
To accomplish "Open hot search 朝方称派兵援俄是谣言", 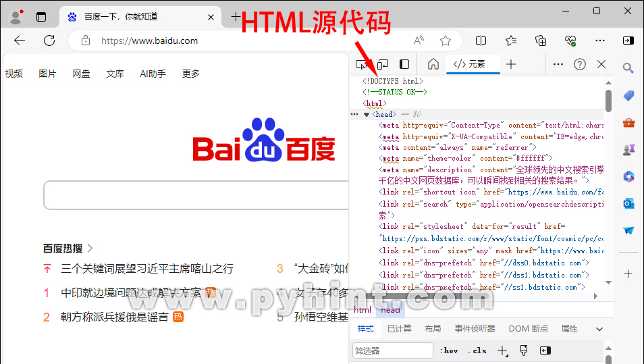I will [x=115, y=317].
